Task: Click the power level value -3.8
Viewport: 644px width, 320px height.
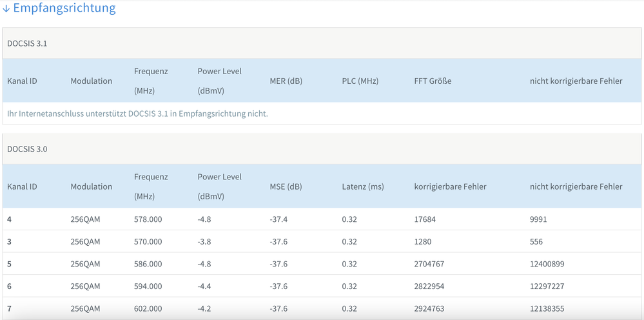Action: click(204, 242)
